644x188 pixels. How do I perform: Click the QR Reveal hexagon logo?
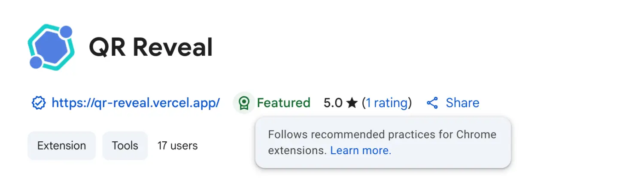click(51, 47)
